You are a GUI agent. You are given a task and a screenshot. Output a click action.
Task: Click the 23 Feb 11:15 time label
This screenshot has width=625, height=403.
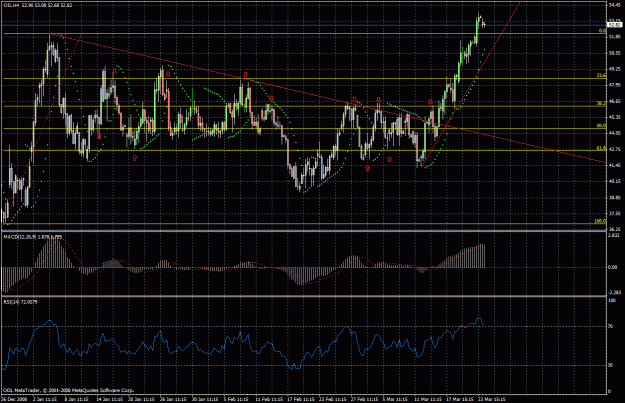(x=334, y=399)
